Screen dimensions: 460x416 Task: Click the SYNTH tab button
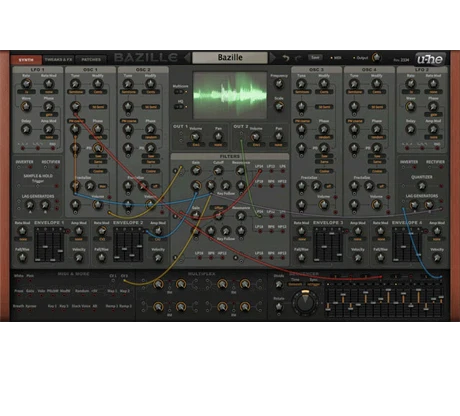(26, 60)
